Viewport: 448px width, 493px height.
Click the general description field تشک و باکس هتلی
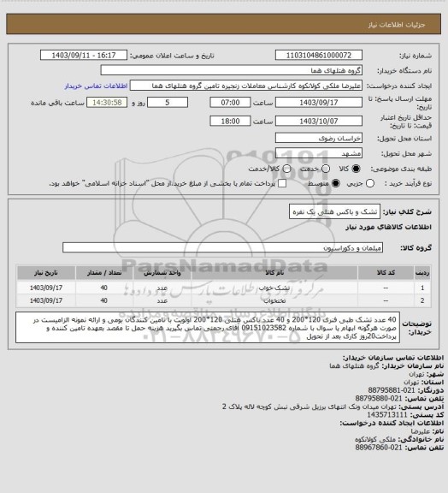click(x=334, y=211)
